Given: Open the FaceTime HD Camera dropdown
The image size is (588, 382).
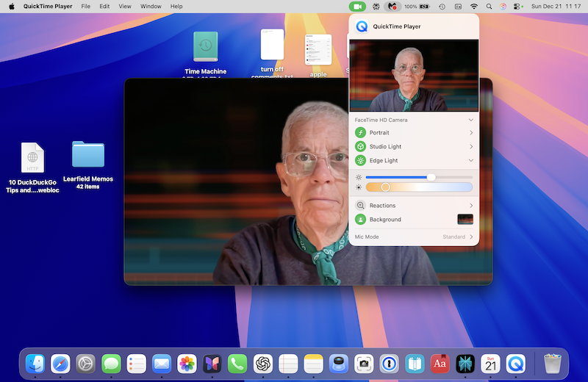Looking at the screenshot, I should pos(471,120).
